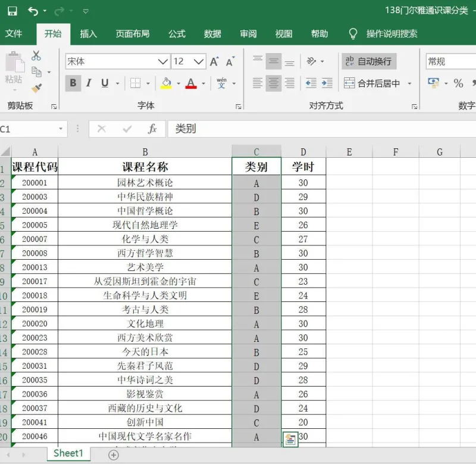Select column D header
476x464 pixels.
pyautogui.click(x=303, y=151)
